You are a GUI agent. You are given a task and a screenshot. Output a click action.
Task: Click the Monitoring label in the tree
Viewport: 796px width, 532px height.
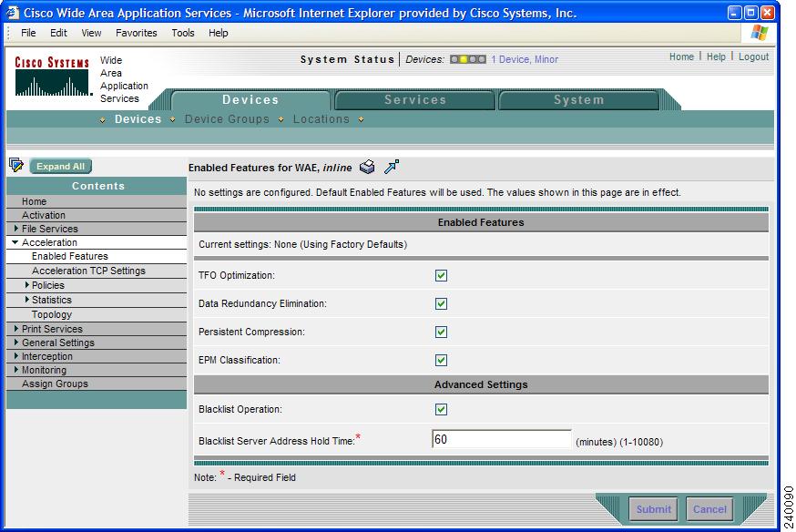pyautogui.click(x=44, y=370)
